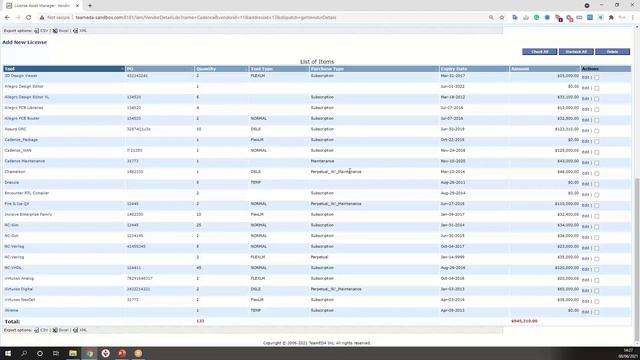
Task: Tick the Chameleon row checkbox
Action: (x=596, y=173)
